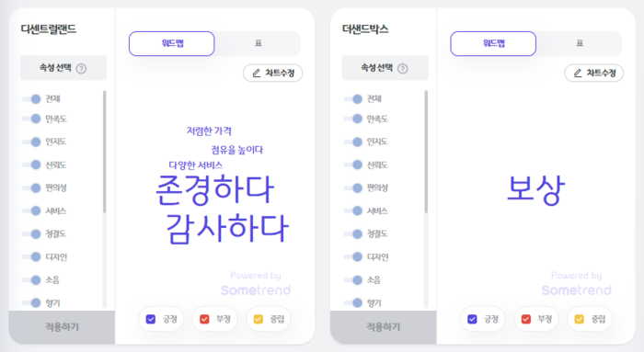Click 적용하기 button in 더샌드박스 panel
Image resolution: width=644 pixels, height=352 pixels.
384,327
